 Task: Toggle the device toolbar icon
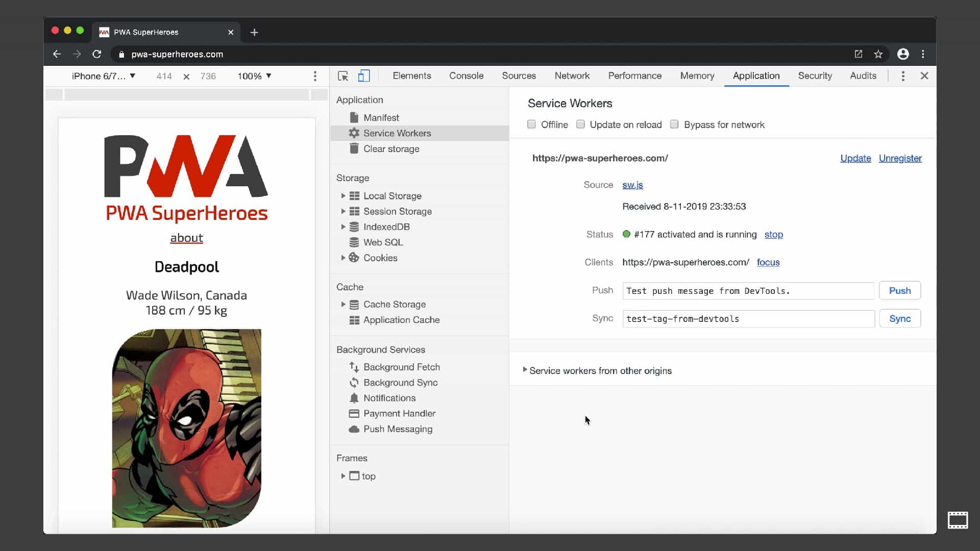pyautogui.click(x=363, y=76)
